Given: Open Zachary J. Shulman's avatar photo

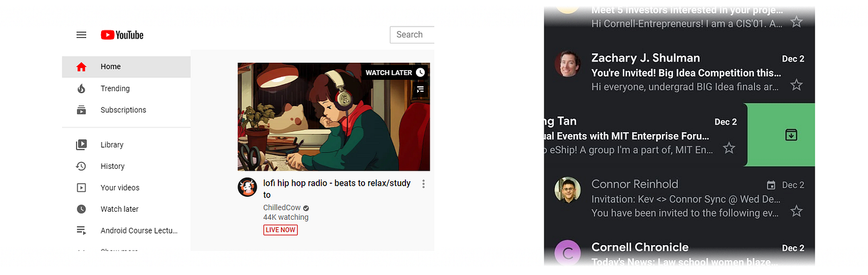Looking at the screenshot, I should pyautogui.click(x=567, y=64).
